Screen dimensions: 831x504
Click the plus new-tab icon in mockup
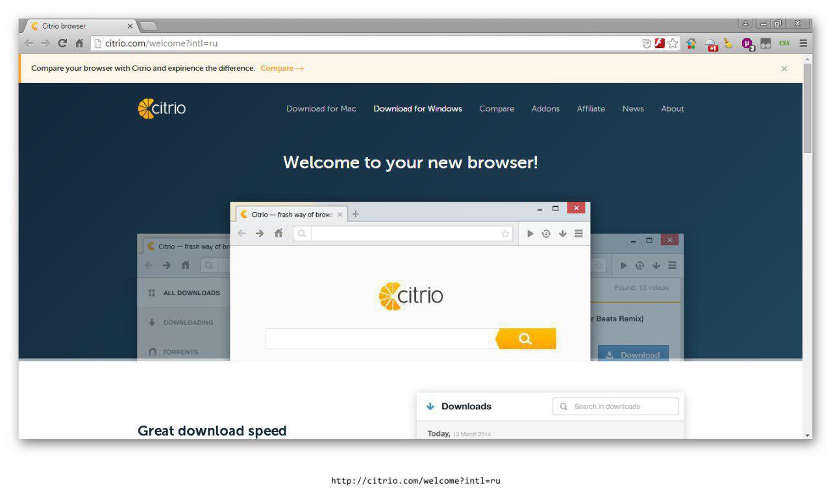[x=355, y=214]
